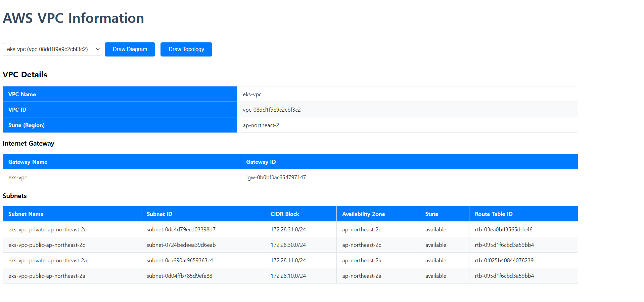Click CIDR block 172.28.30.0/24

click(288, 245)
